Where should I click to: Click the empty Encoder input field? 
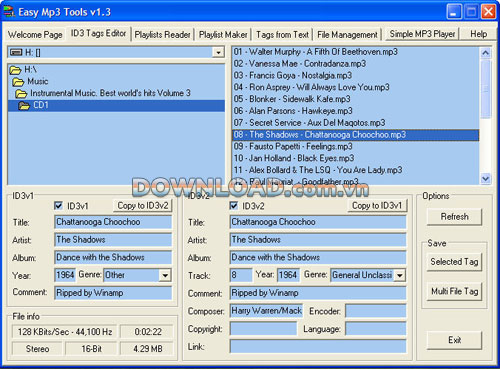376,311
